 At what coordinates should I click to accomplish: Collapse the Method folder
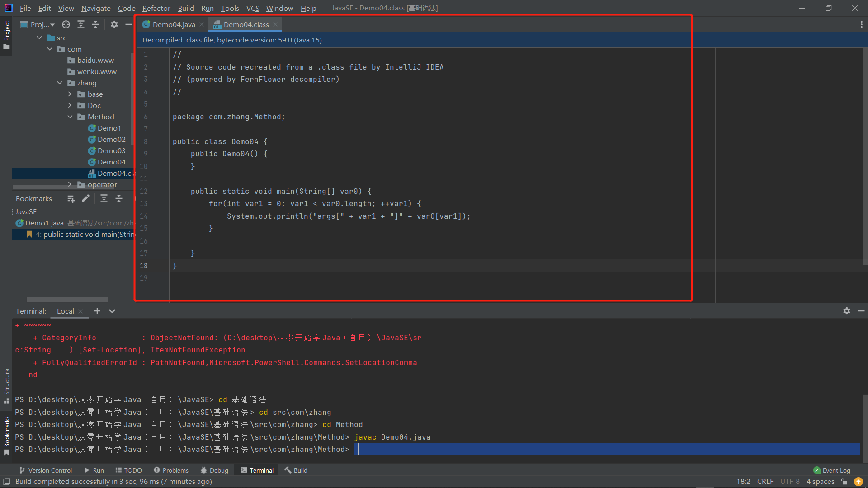70,117
